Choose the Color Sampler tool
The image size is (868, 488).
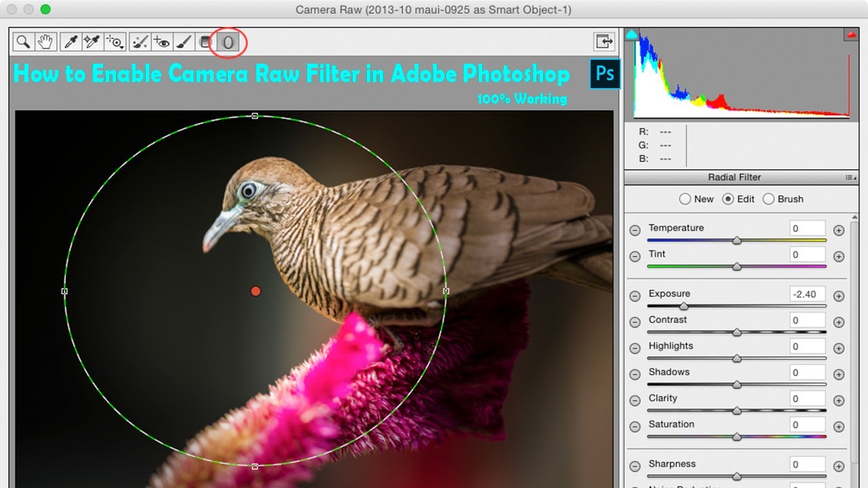click(x=92, y=42)
